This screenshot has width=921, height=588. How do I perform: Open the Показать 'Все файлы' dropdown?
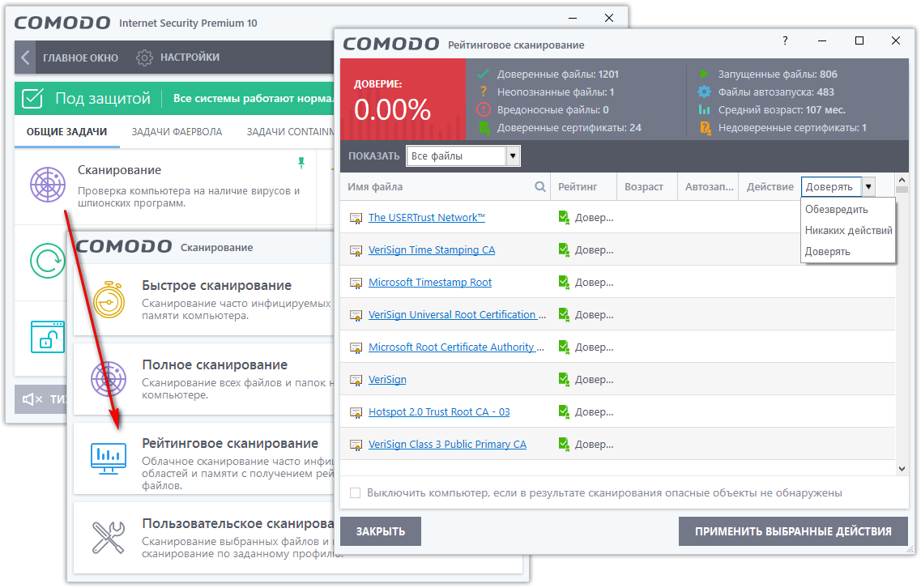463,156
